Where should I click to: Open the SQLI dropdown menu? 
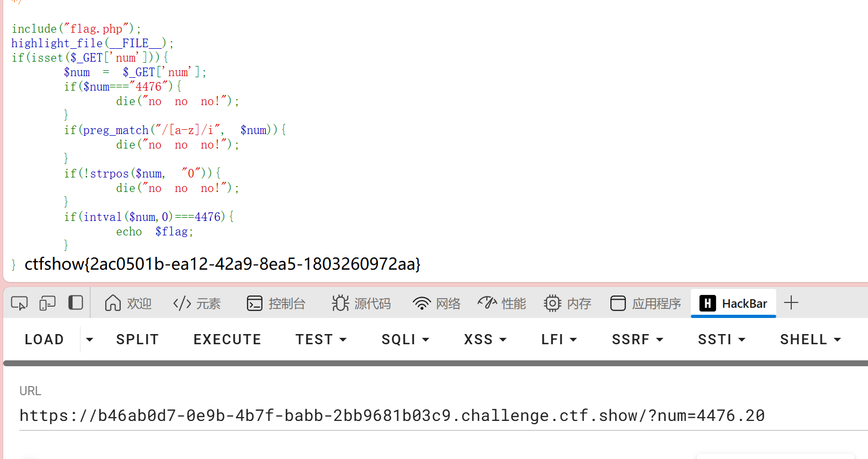point(405,339)
